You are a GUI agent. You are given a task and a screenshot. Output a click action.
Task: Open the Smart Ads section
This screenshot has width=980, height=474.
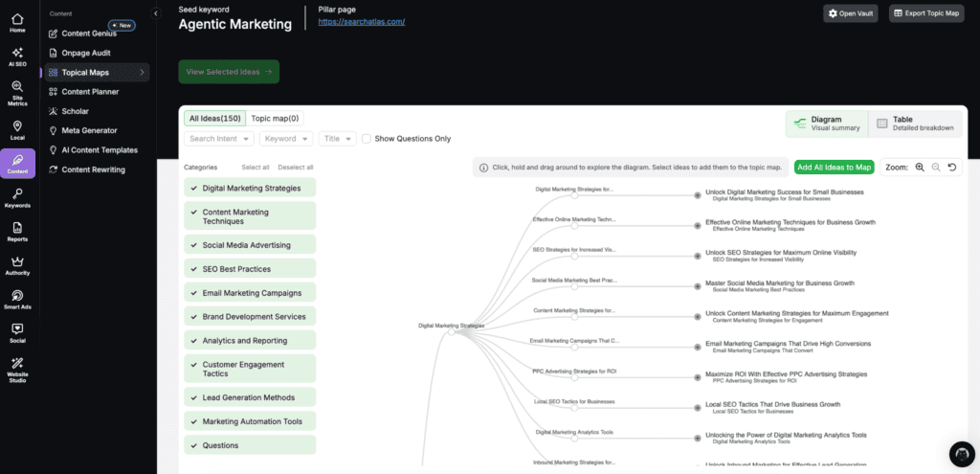pos(17,299)
